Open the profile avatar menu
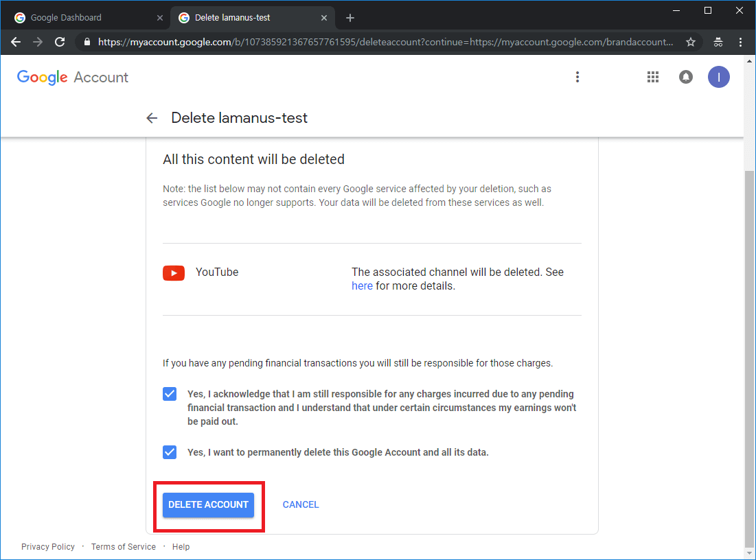The image size is (756, 560). pos(718,77)
